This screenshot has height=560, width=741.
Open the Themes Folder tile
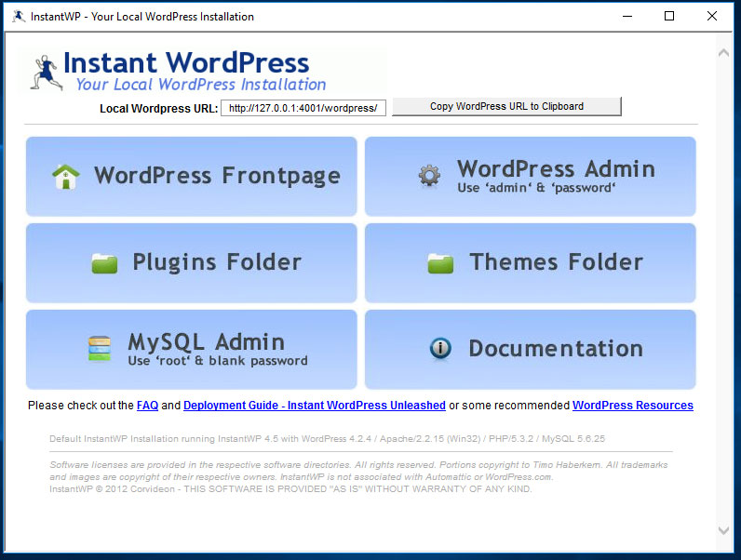coord(531,263)
